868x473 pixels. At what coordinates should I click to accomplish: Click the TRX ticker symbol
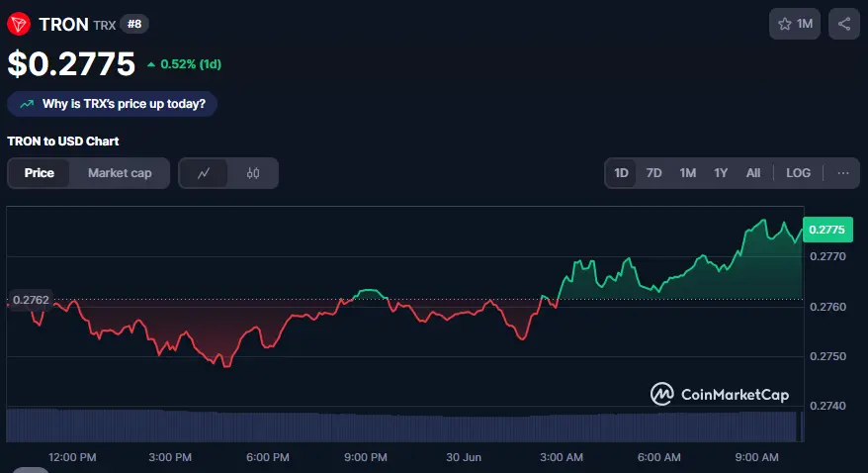point(105,26)
